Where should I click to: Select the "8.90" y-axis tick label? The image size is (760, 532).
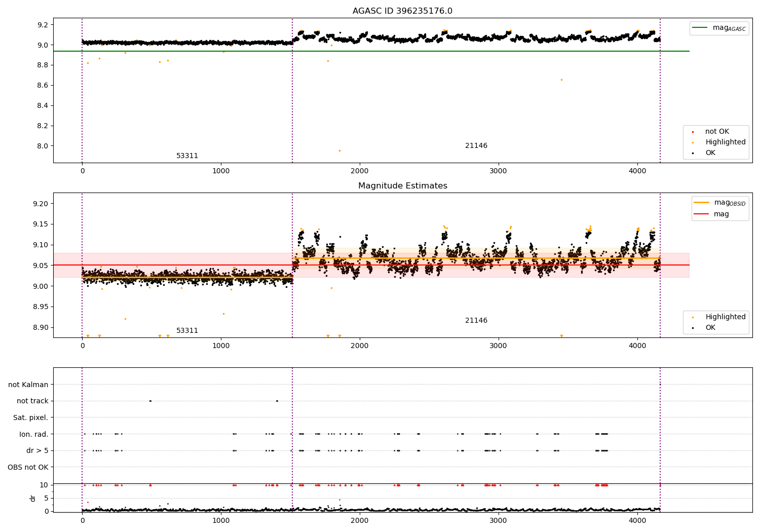tap(41, 327)
